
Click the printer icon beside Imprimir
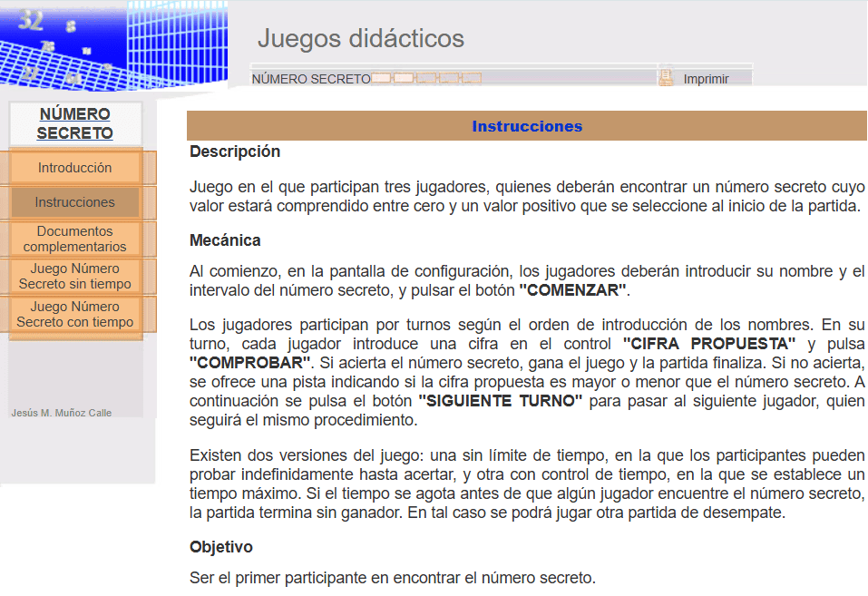tap(666, 78)
